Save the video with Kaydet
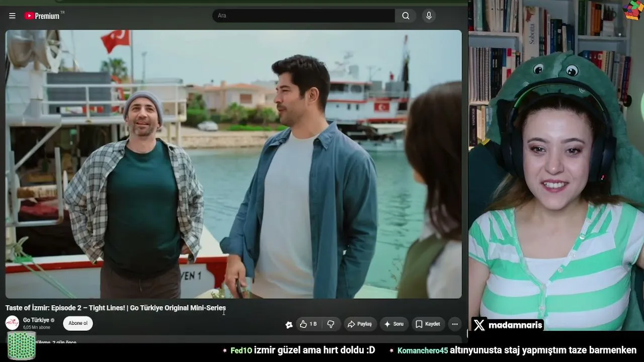The height and width of the screenshot is (362, 644). (428, 324)
